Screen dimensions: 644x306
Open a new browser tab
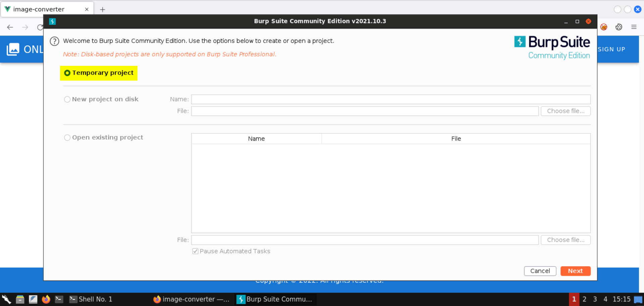(x=103, y=10)
